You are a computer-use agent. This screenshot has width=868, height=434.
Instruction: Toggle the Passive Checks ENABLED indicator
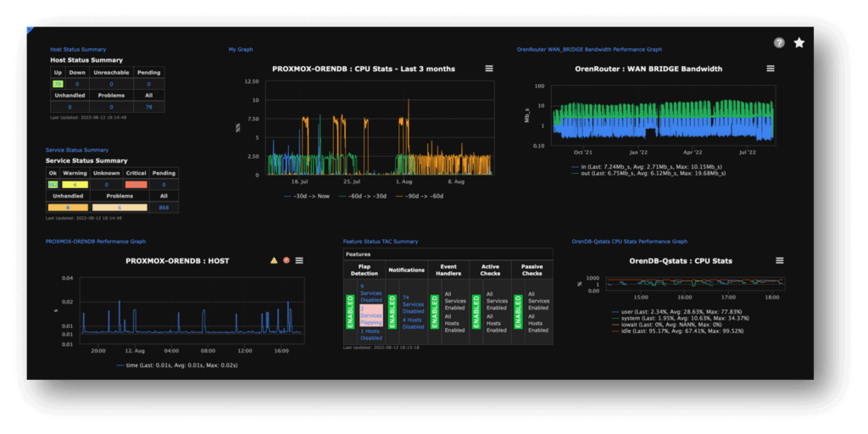tap(518, 312)
